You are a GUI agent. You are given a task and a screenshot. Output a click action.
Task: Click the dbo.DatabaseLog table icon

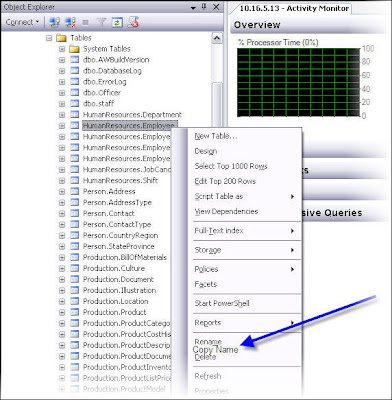click(x=75, y=71)
